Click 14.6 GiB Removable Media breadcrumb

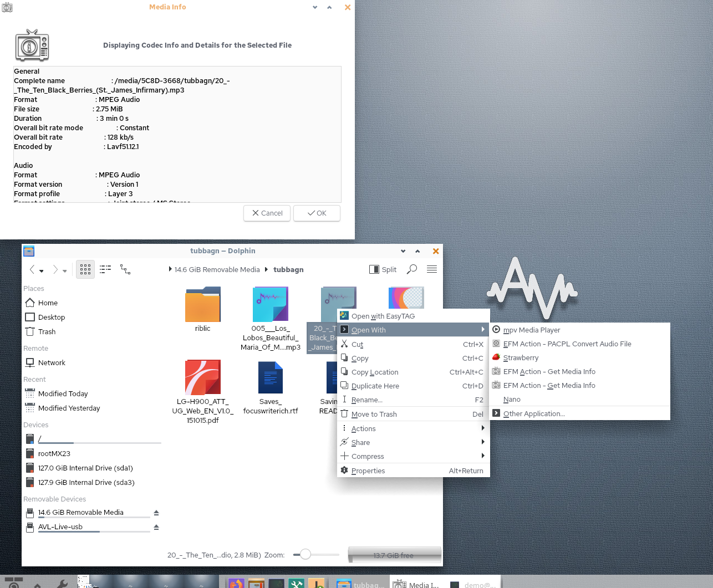click(x=217, y=269)
